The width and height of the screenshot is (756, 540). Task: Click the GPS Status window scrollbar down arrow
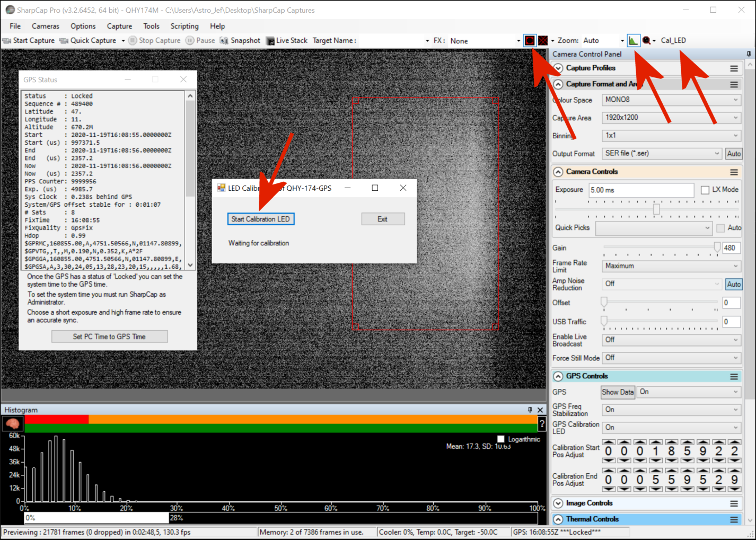coord(190,265)
